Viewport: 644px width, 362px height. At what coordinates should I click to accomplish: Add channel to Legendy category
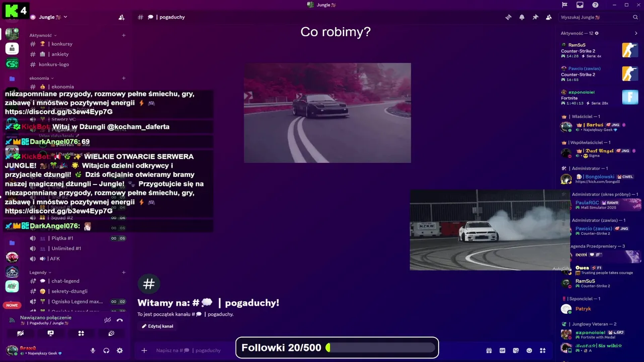124,273
